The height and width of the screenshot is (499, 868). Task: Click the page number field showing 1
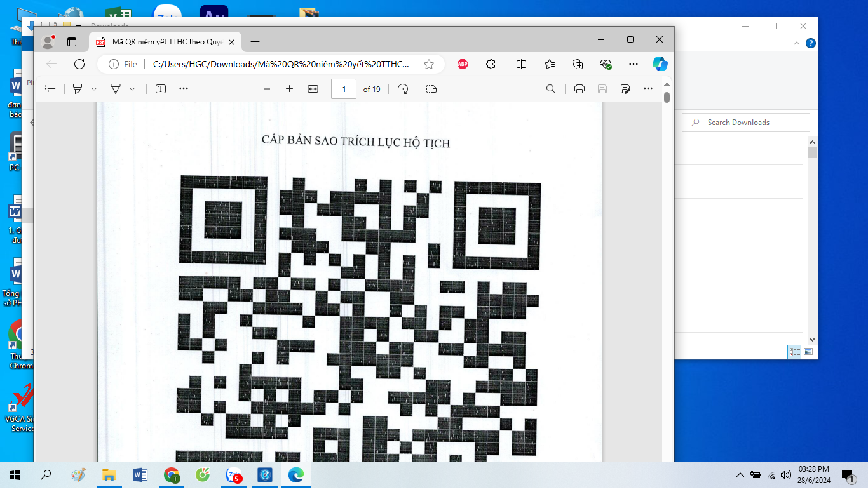tap(344, 89)
